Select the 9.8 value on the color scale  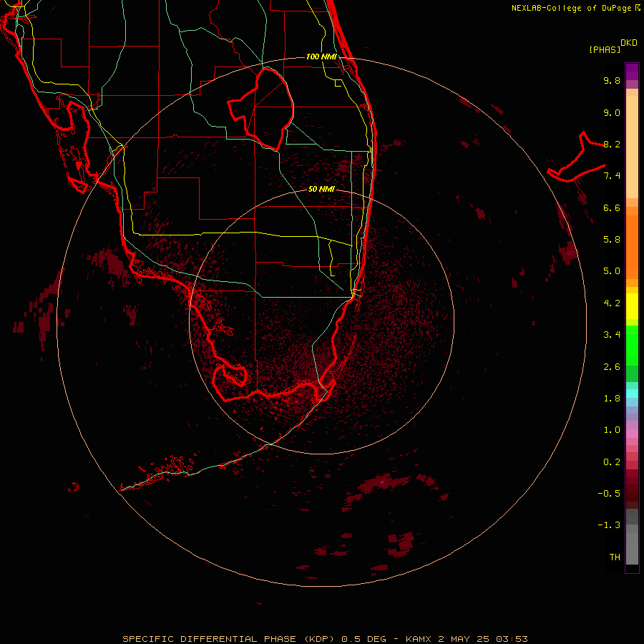tap(612, 81)
